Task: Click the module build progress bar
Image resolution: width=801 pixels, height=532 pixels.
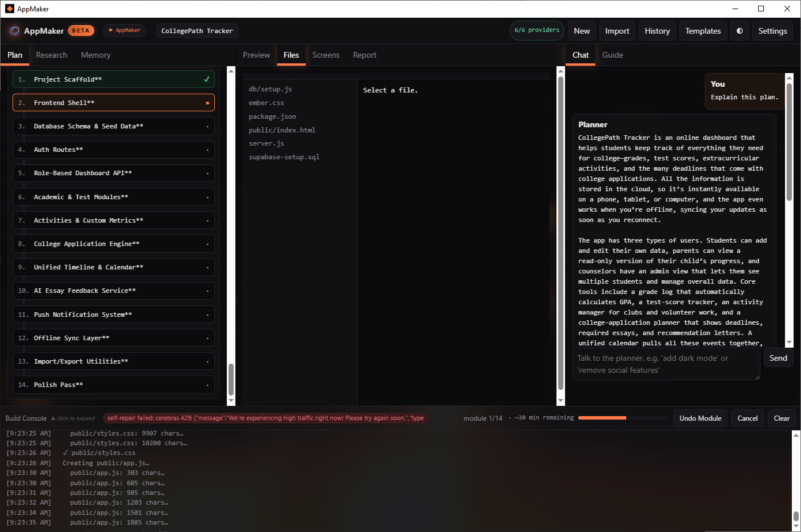Action: click(x=623, y=418)
